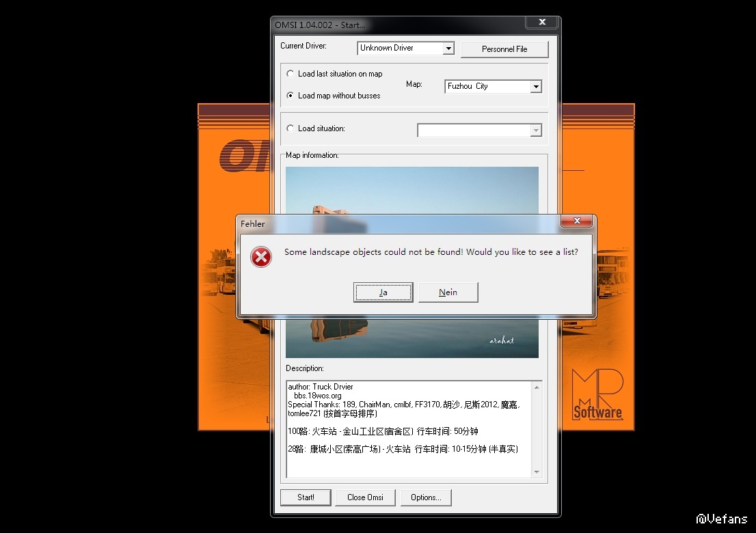Image resolution: width=756 pixels, height=533 pixels.
Task: Select Load map without busses option
Action: tap(290, 96)
